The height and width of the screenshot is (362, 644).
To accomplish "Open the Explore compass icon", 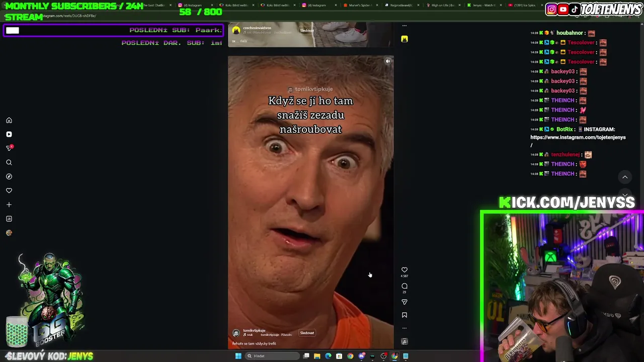I will (9, 177).
